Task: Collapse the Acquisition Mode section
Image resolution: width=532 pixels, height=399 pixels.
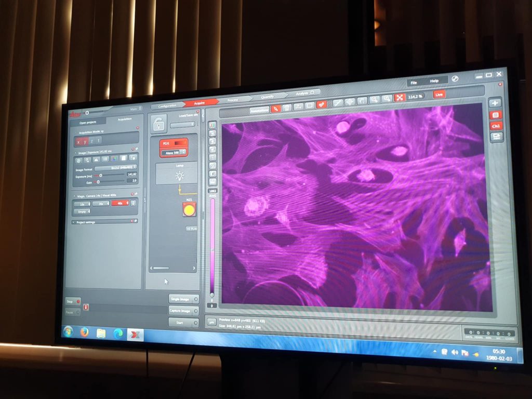Action: (75, 132)
